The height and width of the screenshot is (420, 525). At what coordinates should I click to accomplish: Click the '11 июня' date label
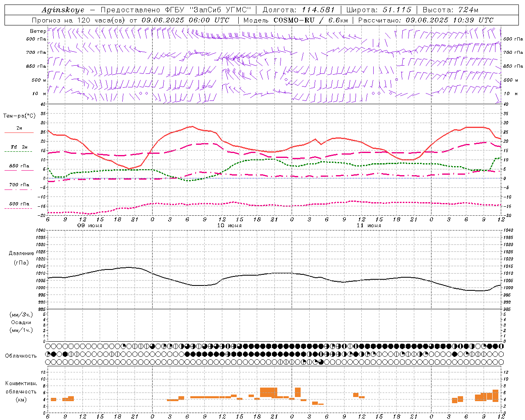pyautogui.click(x=369, y=226)
